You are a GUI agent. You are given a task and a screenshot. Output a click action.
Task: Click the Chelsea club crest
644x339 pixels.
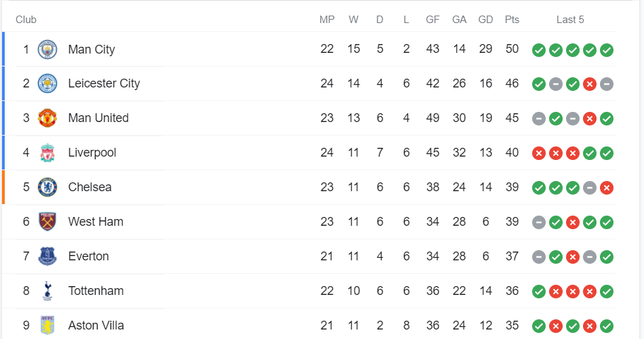point(47,187)
